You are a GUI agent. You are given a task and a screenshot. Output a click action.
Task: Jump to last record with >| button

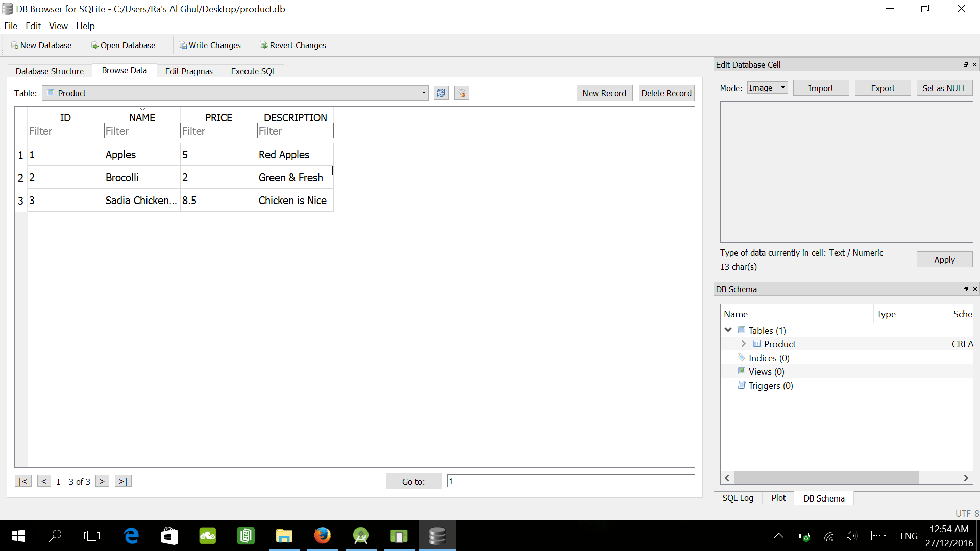pyautogui.click(x=123, y=481)
